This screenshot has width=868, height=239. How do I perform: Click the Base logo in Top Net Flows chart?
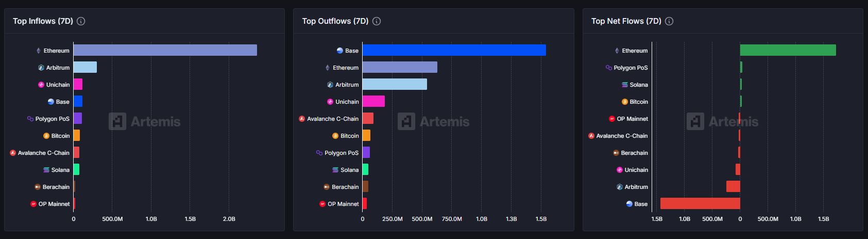[629, 204]
